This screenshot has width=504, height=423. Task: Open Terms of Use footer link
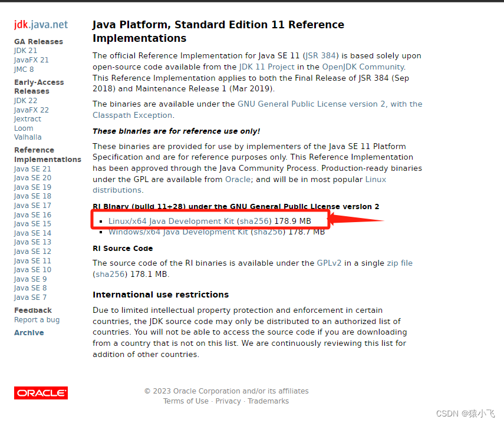(x=186, y=401)
